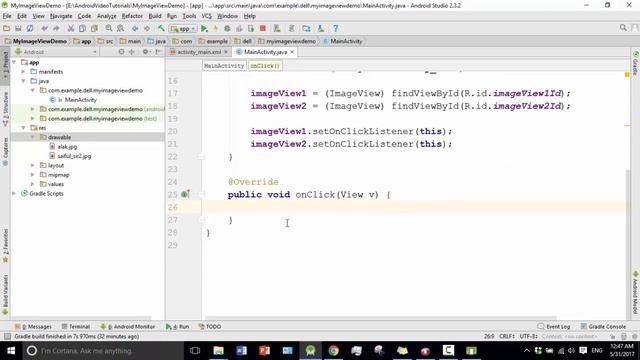640x360 pixels.
Task: Open the Messages tool window
Action: click(33, 327)
